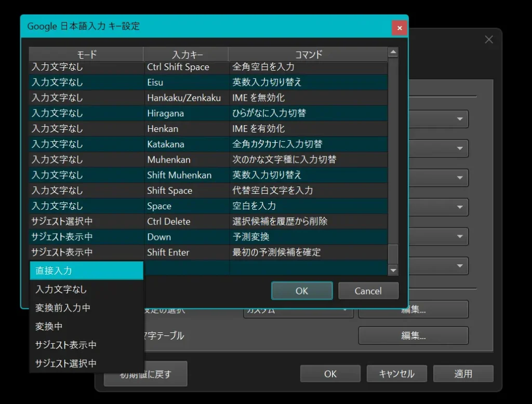Click the モード column header
This screenshot has height=404, width=532.
86,55
